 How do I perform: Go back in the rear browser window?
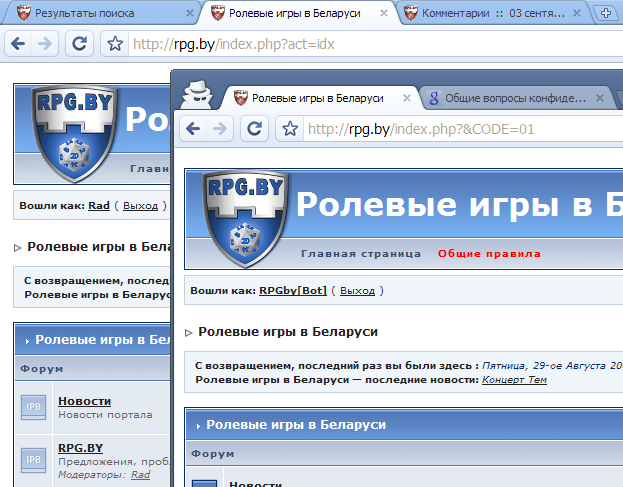coord(18,43)
